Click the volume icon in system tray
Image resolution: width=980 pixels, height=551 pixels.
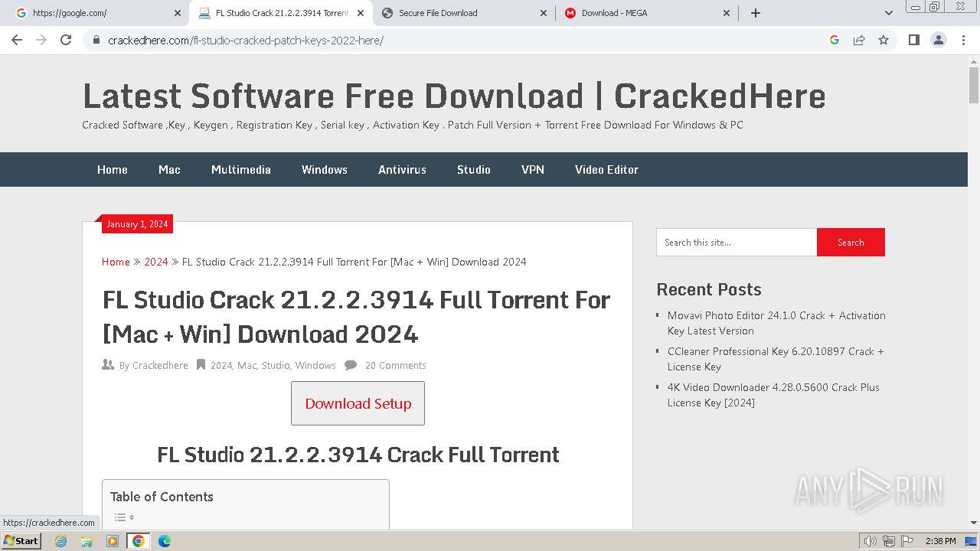tap(871, 541)
